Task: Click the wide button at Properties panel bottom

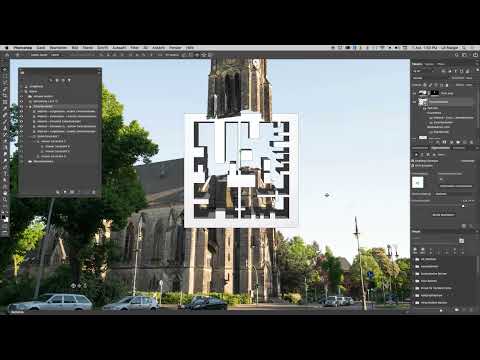Action: [x=443, y=215]
